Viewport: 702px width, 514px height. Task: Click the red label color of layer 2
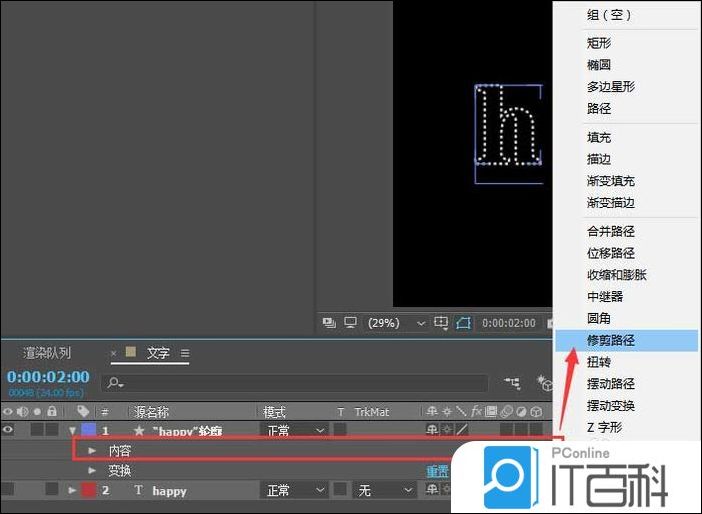point(87,491)
